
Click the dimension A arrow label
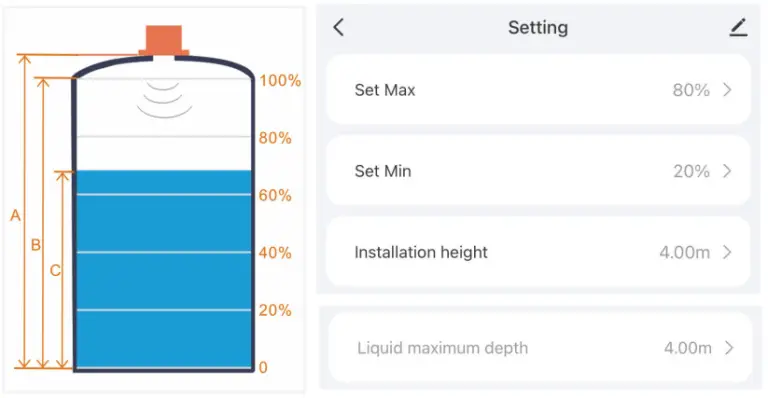(16, 215)
